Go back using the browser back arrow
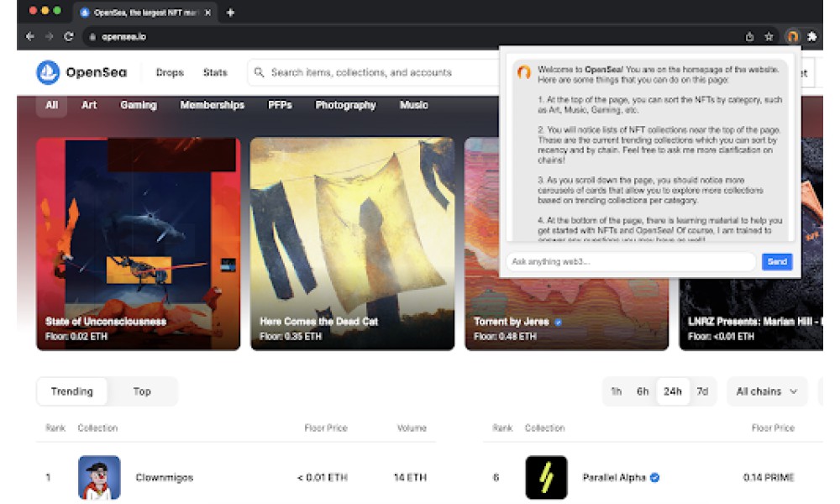The image size is (840, 504). pyautogui.click(x=30, y=36)
